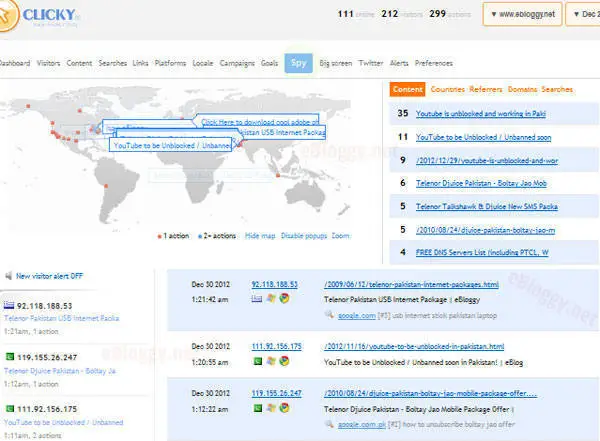Open Preferences
This screenshot has width=600, height=441.
pyautogui.click(x=434, y=63)
